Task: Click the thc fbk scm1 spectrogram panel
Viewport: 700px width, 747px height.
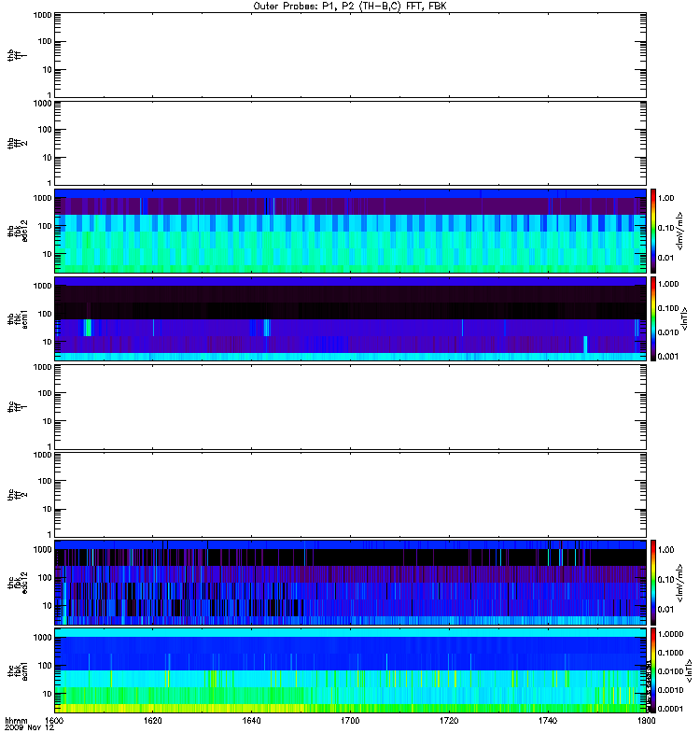Action: [350, 670]
